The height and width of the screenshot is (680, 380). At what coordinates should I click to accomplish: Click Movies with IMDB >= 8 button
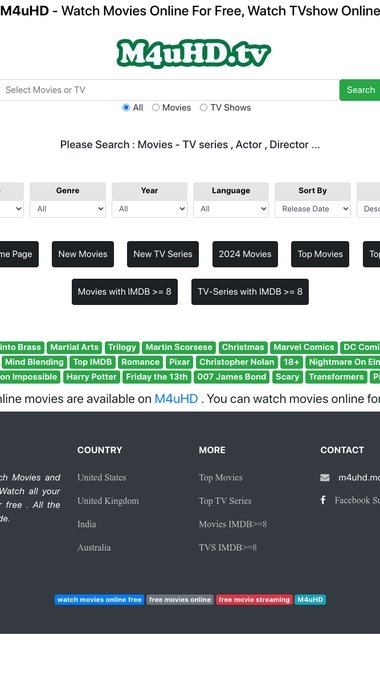[124, 291]
